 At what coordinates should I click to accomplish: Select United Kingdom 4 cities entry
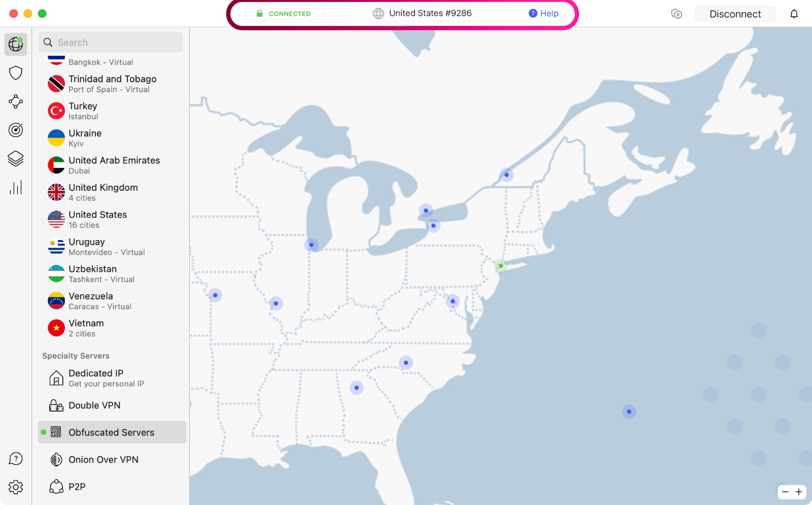[x=112, y=192]
